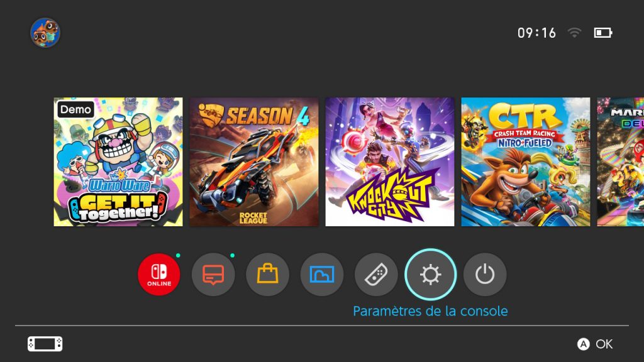Screen dimensions: 644x362
Task: Open console settings gear icon
Action: [x=430, y=274]
